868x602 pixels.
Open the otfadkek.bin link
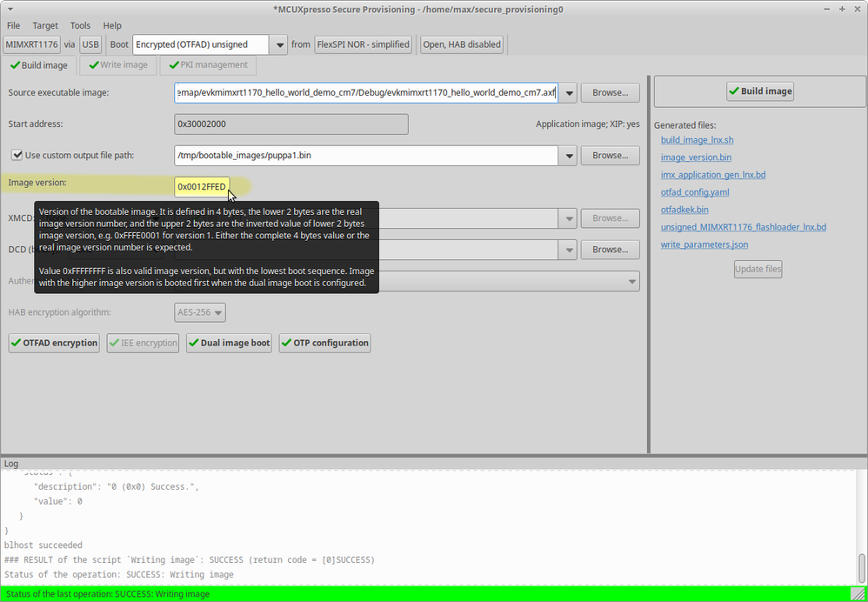[684, 210]
